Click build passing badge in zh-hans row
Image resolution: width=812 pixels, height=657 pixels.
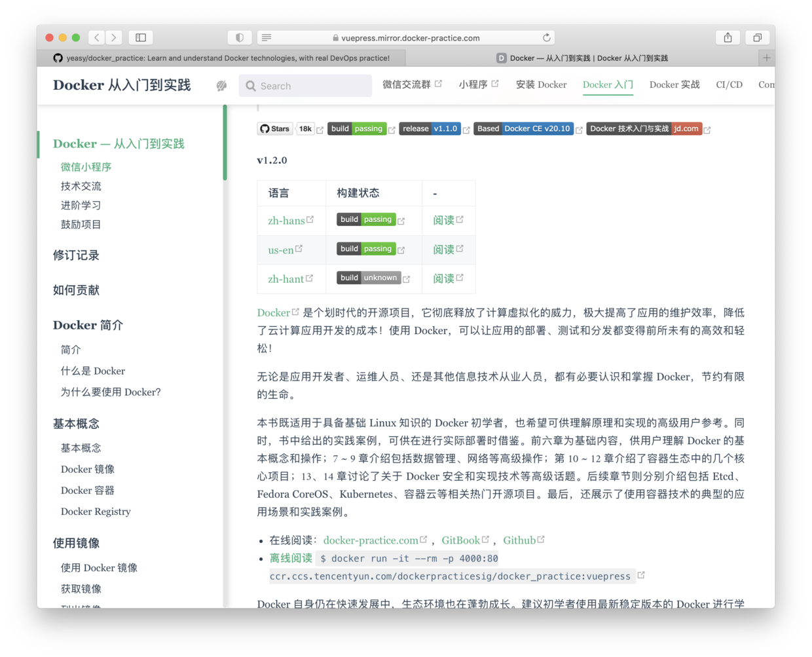tap(367, 219)
